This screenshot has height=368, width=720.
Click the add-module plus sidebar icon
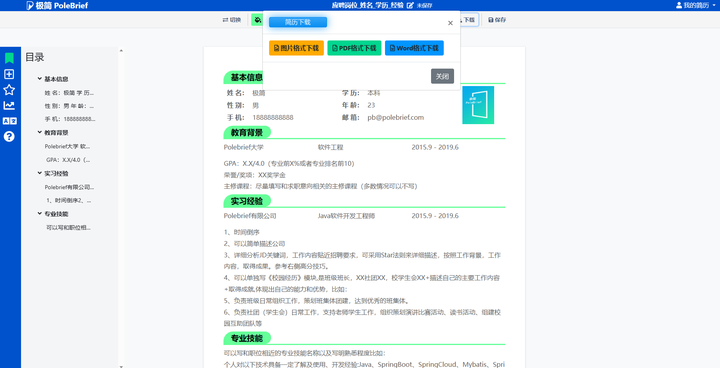tap(9, 74)
